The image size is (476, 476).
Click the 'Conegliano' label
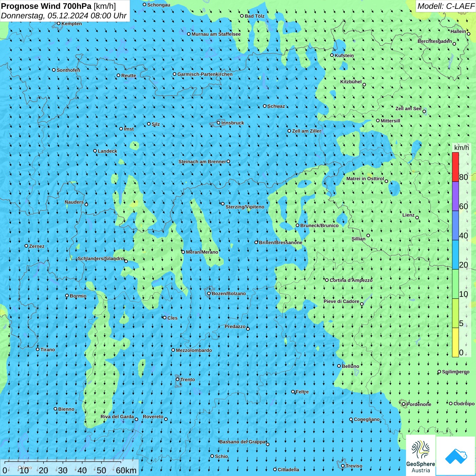click(x=367, y=419)
